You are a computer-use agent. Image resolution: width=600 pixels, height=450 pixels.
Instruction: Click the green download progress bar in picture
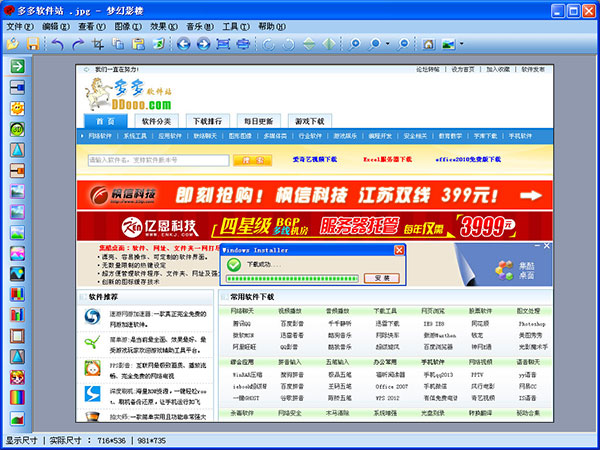coord(292,279)
